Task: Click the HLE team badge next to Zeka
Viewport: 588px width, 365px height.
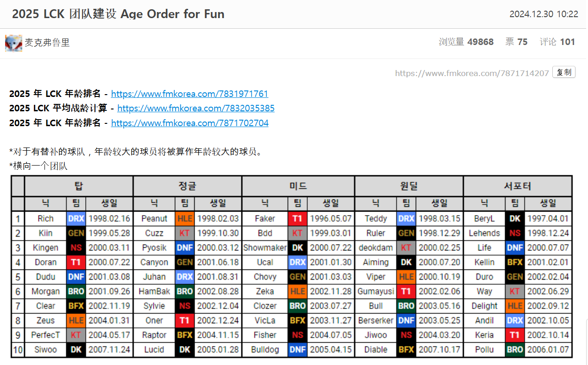Action: 297,291
